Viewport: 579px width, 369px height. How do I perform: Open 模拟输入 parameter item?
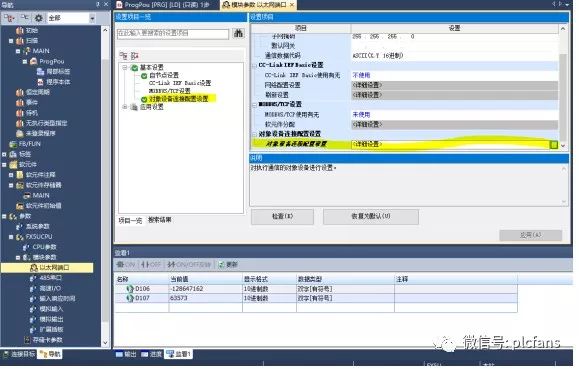pos(51,309)
